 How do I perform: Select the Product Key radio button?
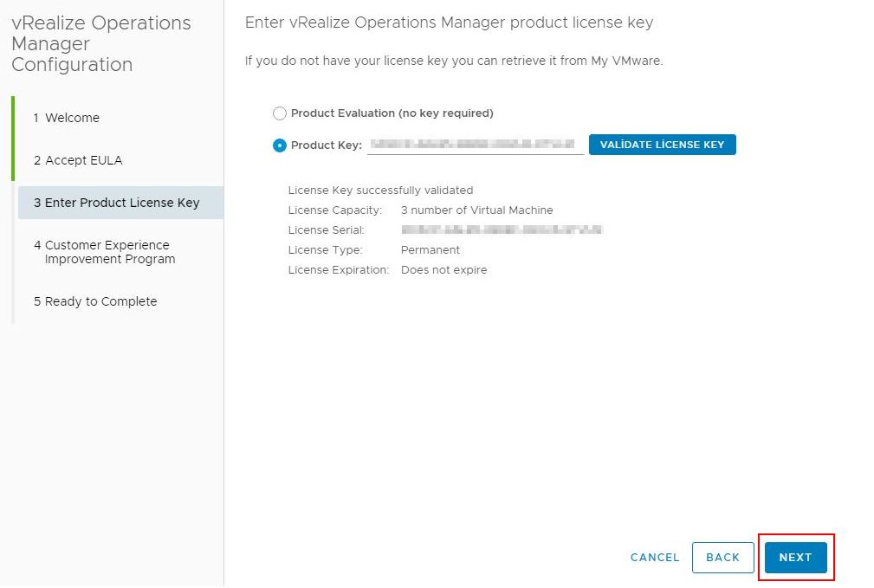coord(279,145)
